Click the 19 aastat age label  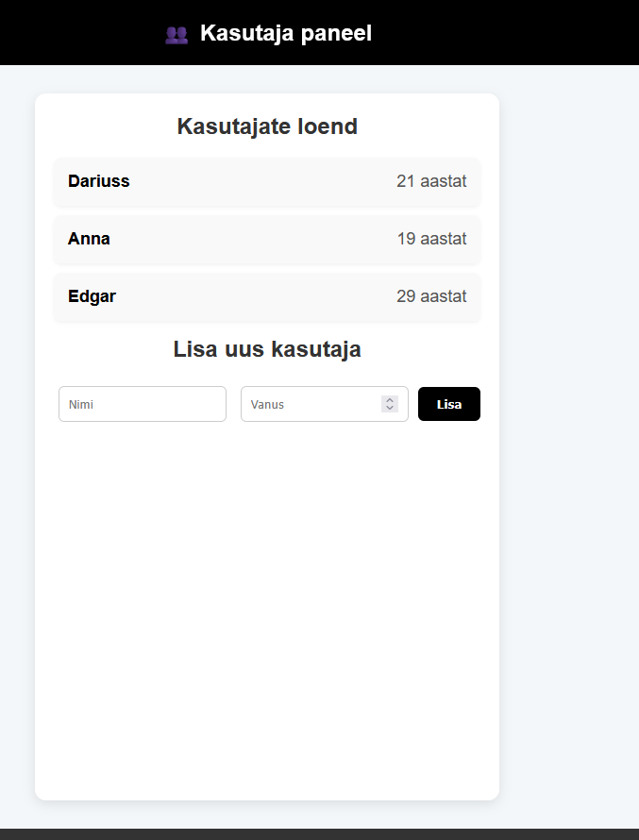point(431,239)
